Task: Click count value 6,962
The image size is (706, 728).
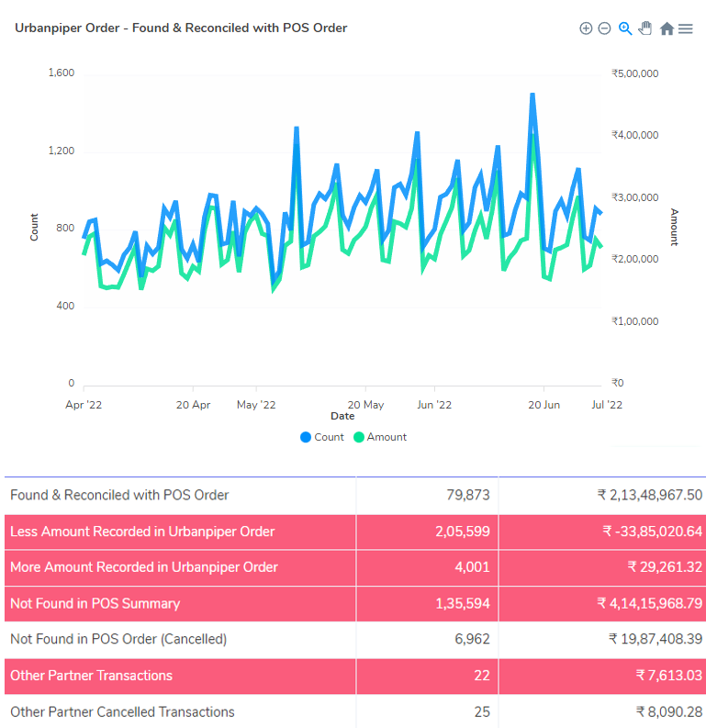Action: [x=472, y=639]
